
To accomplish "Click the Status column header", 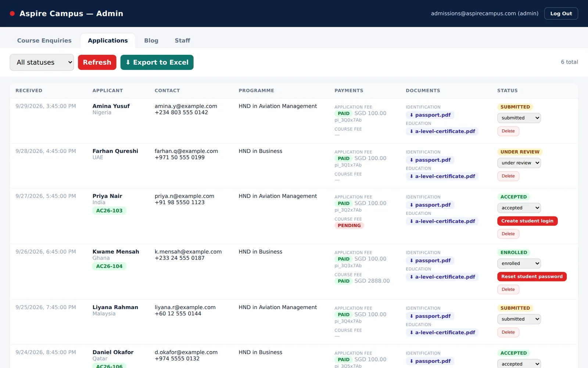I will tap(507, 91).
